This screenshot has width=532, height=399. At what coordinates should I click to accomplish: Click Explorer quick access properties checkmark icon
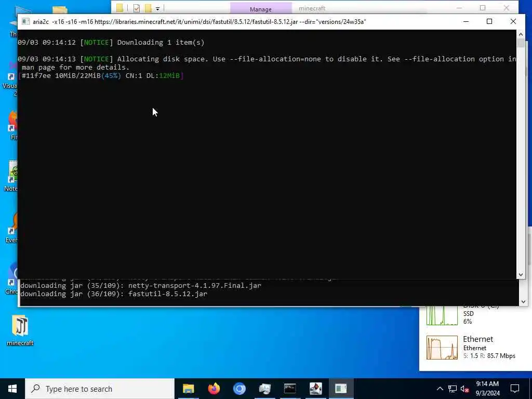137,8
